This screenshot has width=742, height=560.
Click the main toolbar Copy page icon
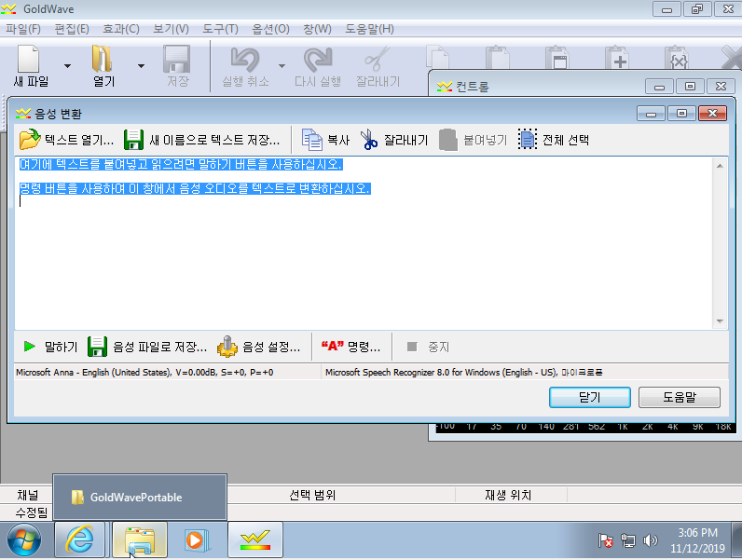click(x=438, y=58)
